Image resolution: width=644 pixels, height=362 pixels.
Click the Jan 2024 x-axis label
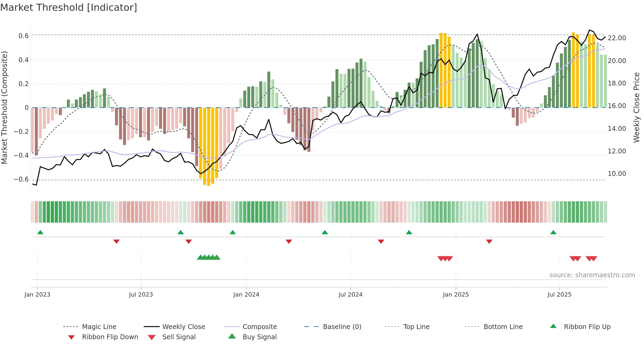[x=246, y=294]
